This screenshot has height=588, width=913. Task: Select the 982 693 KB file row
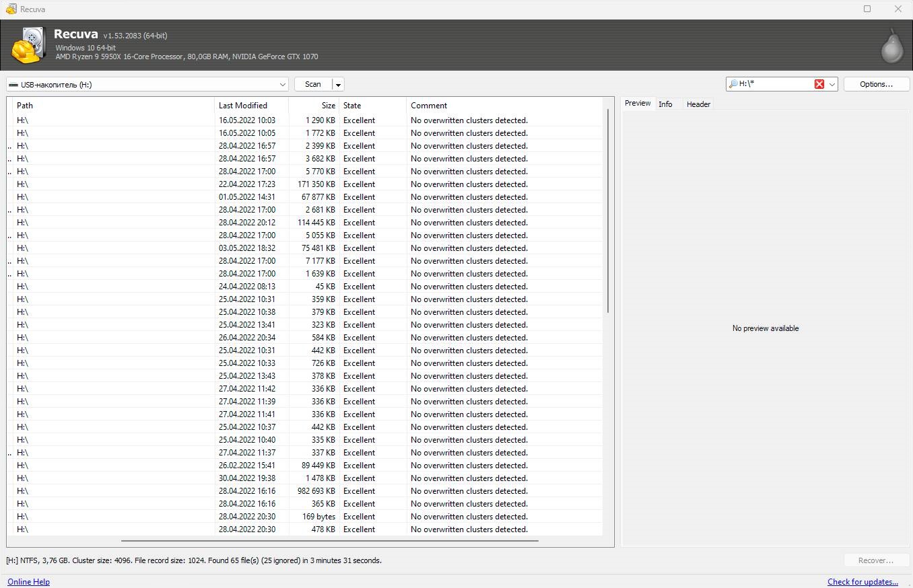305,491
